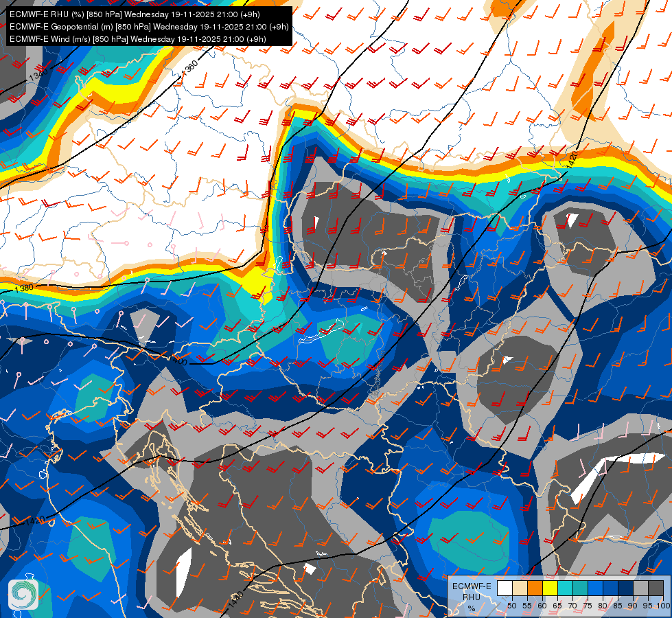Click the legend tick label 65
This screenshot has height=618, width=672.
[557, 606]
